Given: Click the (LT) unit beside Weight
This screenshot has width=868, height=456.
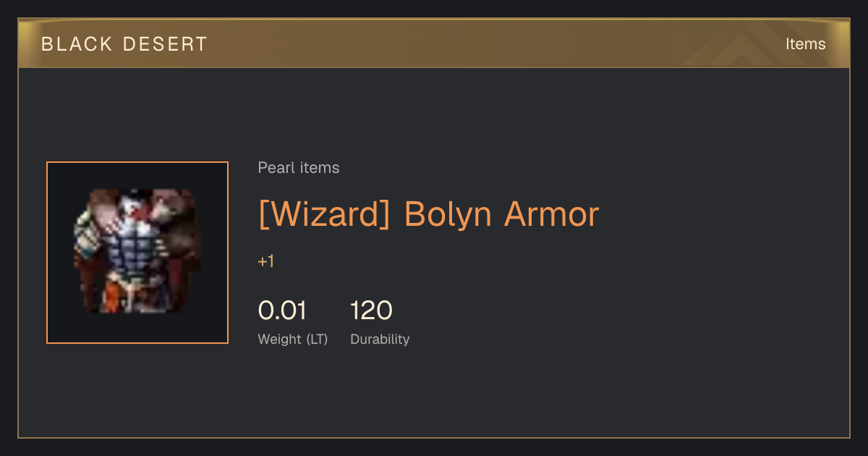Looking at the screenshot, I should (318, 339).
